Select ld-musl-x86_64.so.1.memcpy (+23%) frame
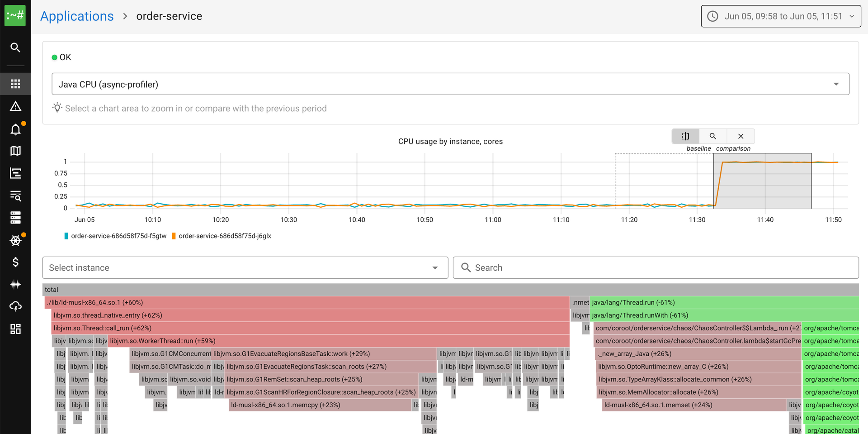The height and width of the screenshot is (434, 868). point(320,405)
